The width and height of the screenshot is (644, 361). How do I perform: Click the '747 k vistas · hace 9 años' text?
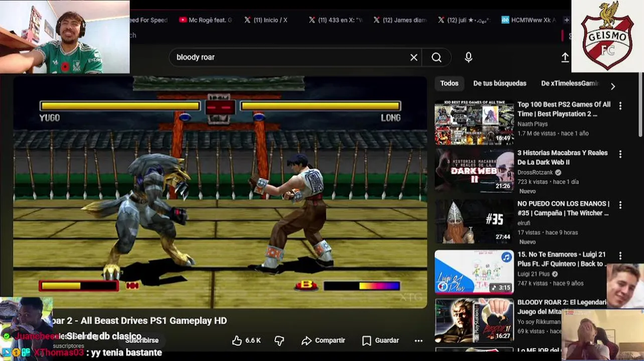(550, 283)
